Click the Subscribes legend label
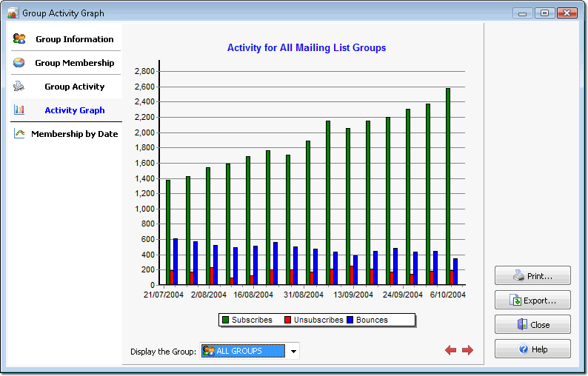 [x=252, y=320]
